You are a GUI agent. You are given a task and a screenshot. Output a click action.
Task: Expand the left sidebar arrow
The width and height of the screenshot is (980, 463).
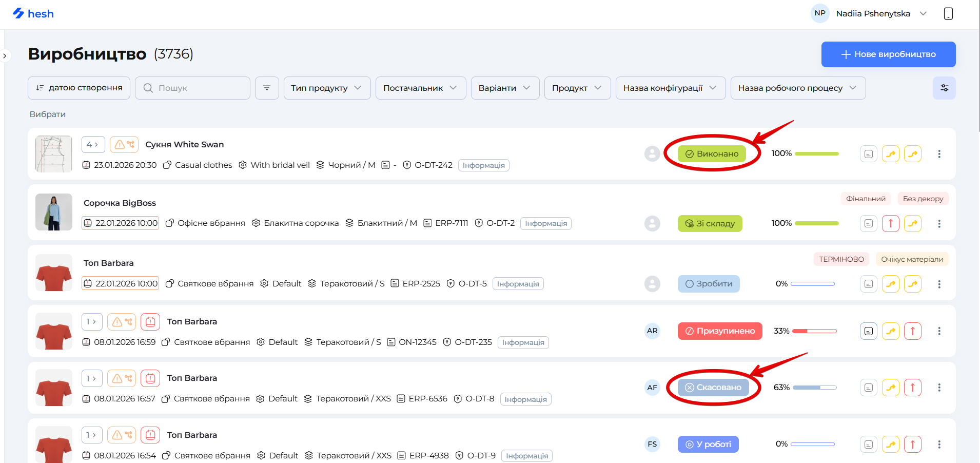pyautogui.click(x=5, y=55)
